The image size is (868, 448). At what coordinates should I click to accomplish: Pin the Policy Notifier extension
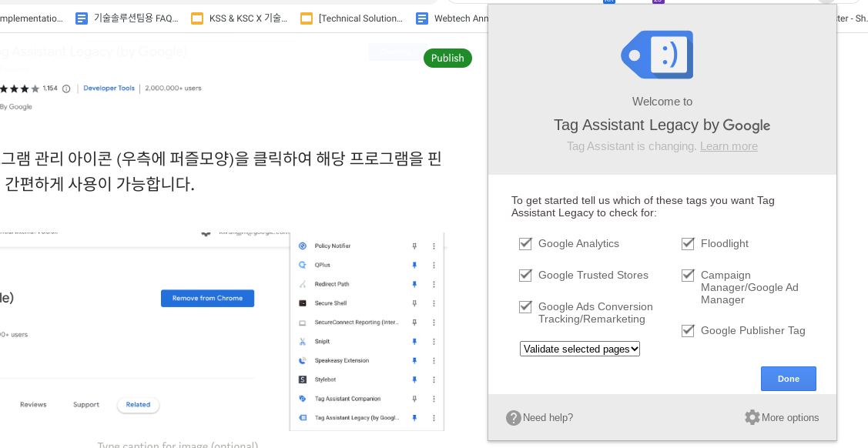click(414, 246)
